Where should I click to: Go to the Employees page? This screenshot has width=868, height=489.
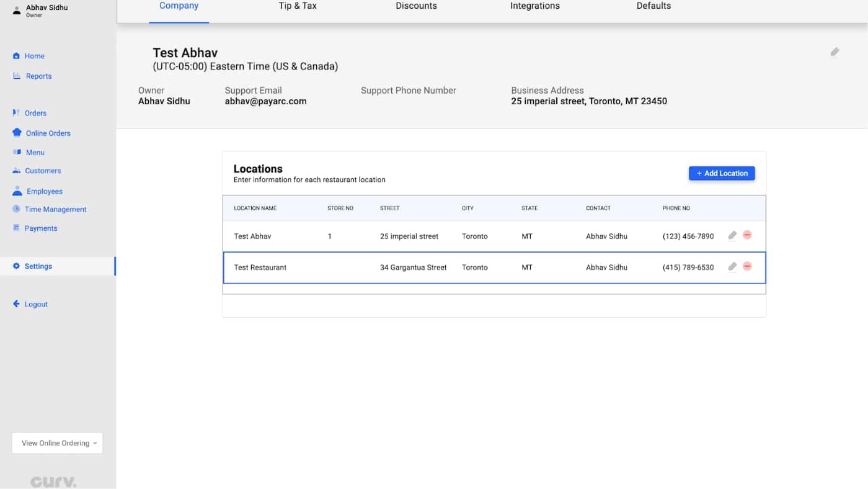tap(44, 191)
